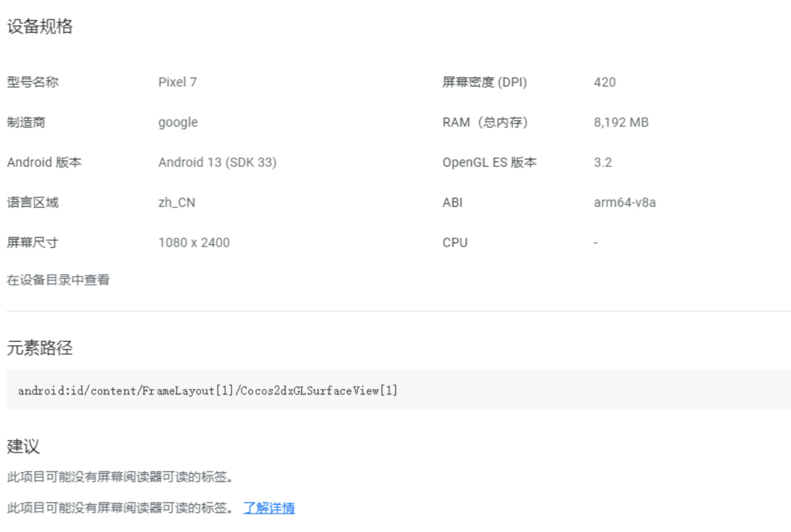Click the 1080 x 2400 screen size value
This screenshot has width=791, height=532.
tap(194, 243)
